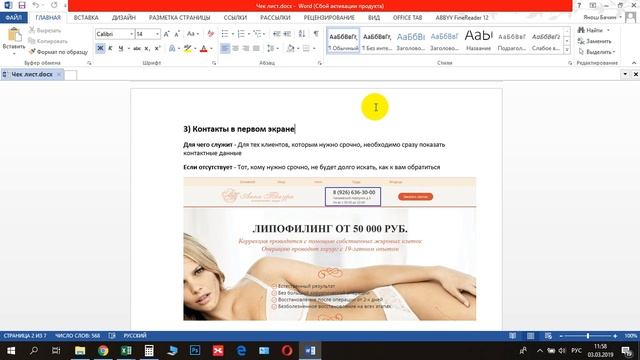Click the zoom in plus button
The height and width of the screenshot is (360, 640).
[615, 336]
